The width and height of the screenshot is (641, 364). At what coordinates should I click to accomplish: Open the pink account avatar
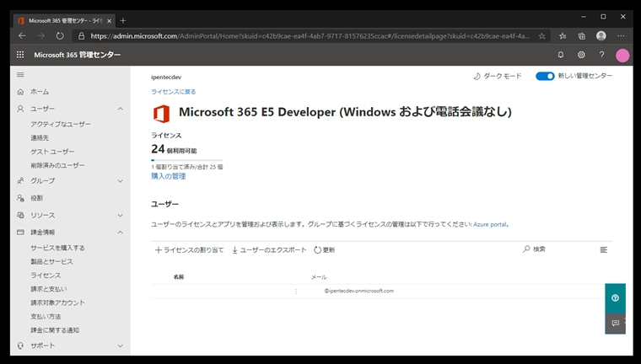pos(622,56)
